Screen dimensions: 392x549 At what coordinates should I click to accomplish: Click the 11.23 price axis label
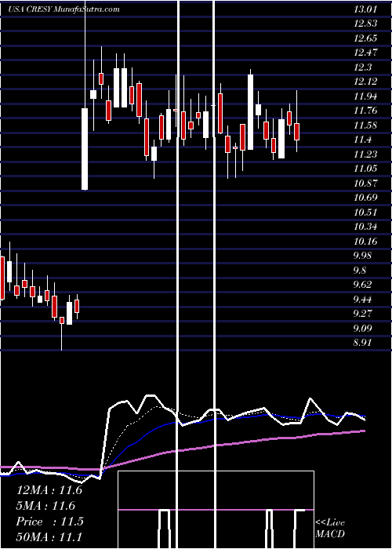coord(365,155)
